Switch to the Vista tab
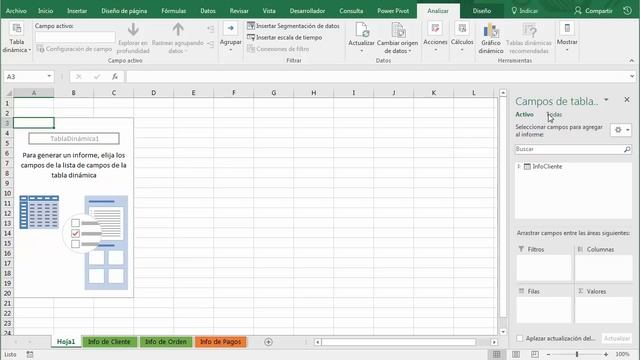 pyautogui.click(x=269, y=11)
